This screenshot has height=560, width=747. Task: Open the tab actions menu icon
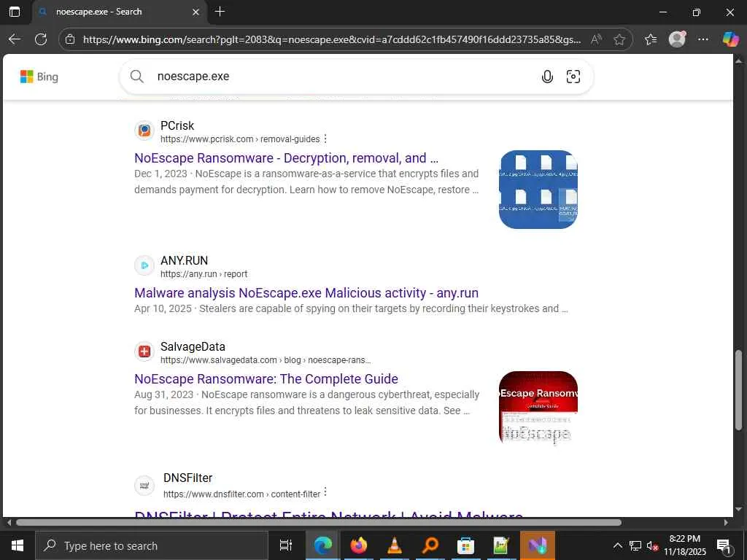pyautogui.click(x=15, y=12)
